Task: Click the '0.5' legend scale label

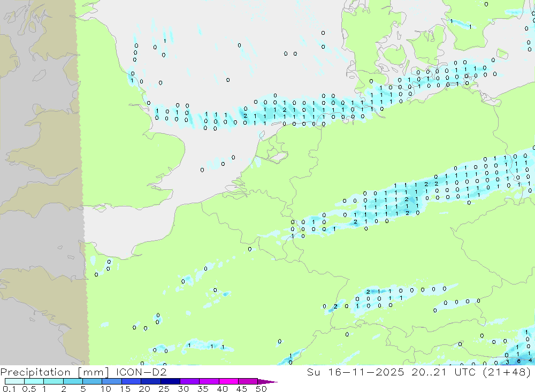Action: (x=29, y=389)
